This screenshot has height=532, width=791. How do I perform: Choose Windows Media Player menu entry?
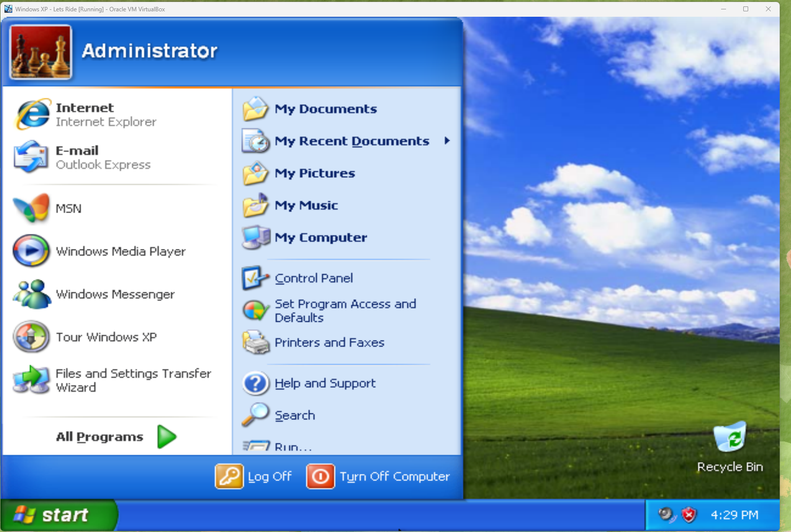(x=117, y=251)
